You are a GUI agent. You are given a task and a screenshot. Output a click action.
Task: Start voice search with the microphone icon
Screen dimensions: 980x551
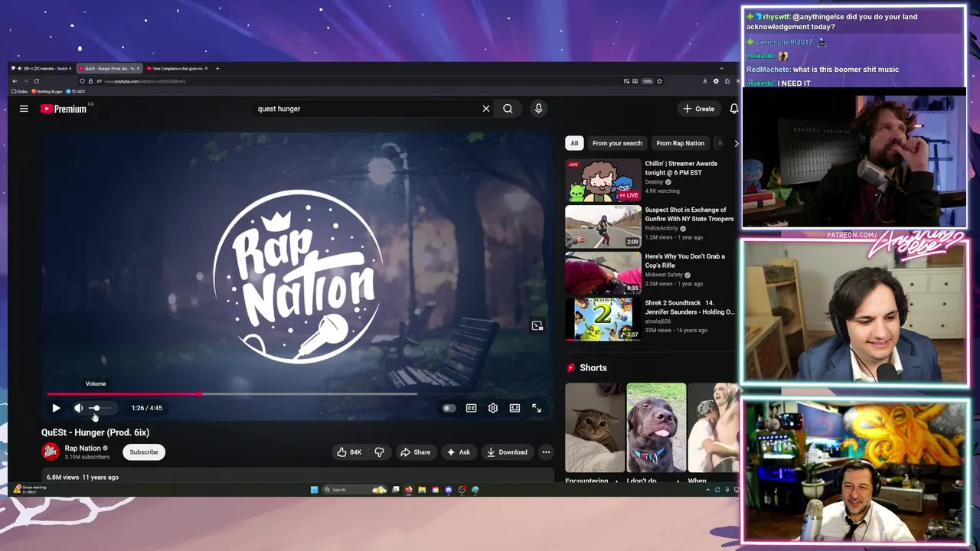tap(538, 109)
